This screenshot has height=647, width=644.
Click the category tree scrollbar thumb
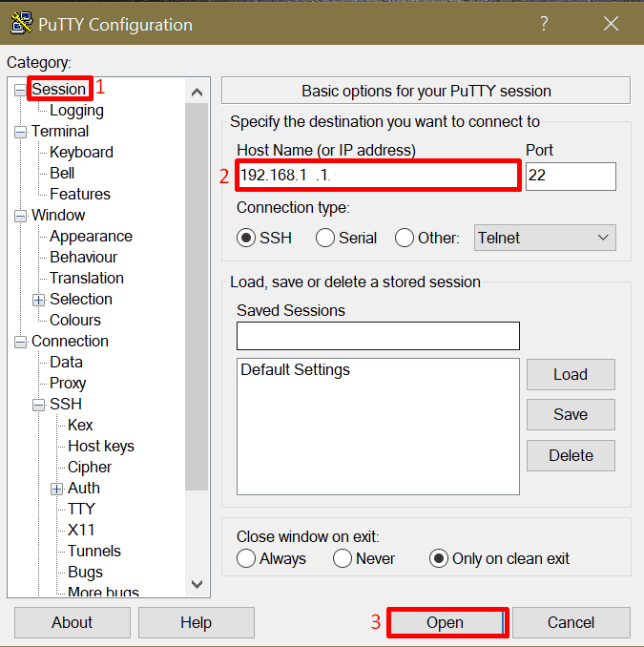click(x=197, y=297)
